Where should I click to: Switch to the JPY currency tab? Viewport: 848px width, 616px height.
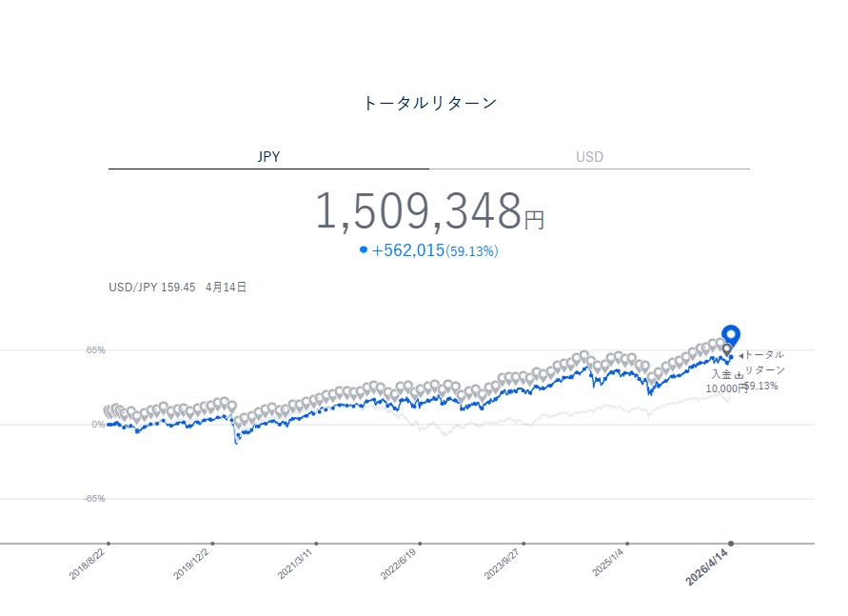pos(268,157)
